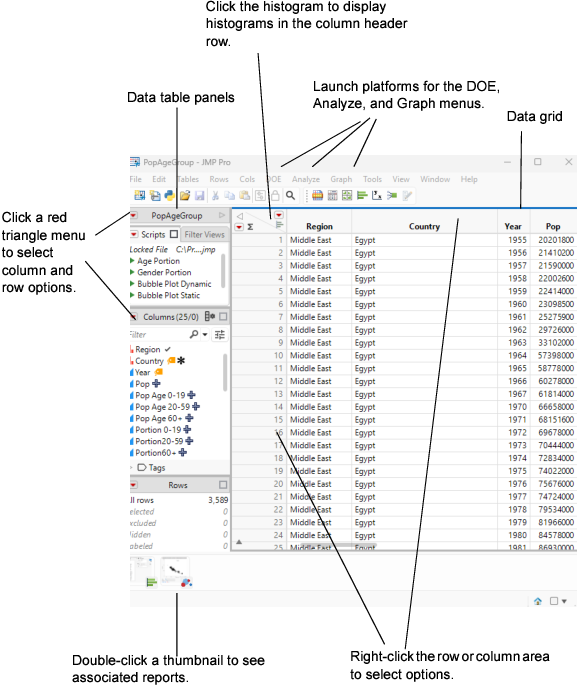Click the Scripts panel vertical scrollbar
This screenshot has height=692, width=580.
224,271
